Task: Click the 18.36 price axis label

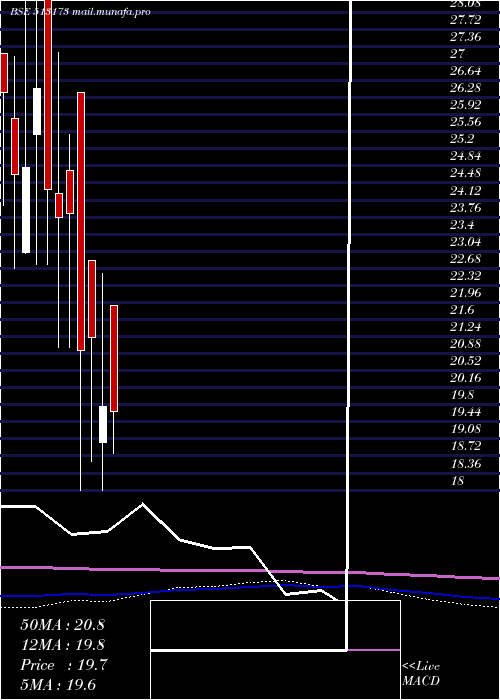Action: [x=466, y=464]
